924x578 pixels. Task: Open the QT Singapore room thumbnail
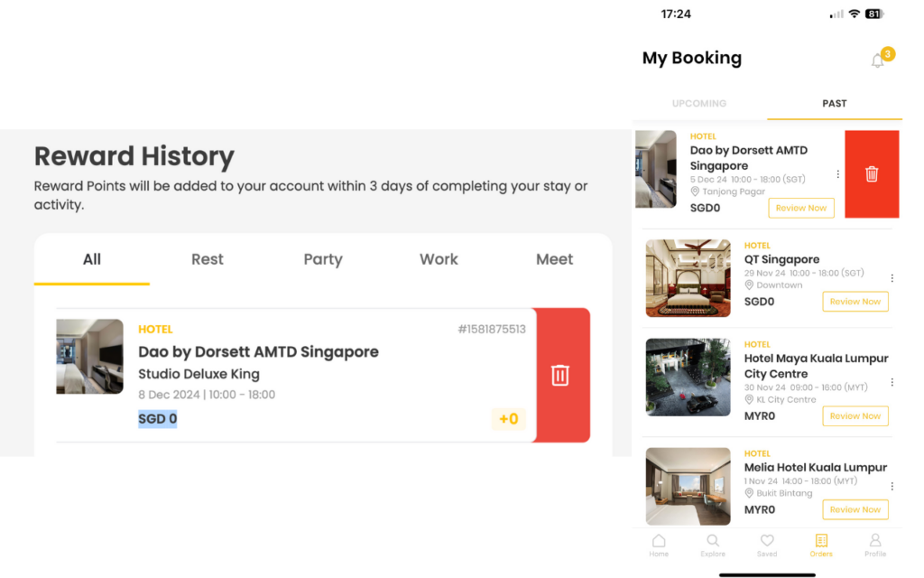(x=688, y=278)
